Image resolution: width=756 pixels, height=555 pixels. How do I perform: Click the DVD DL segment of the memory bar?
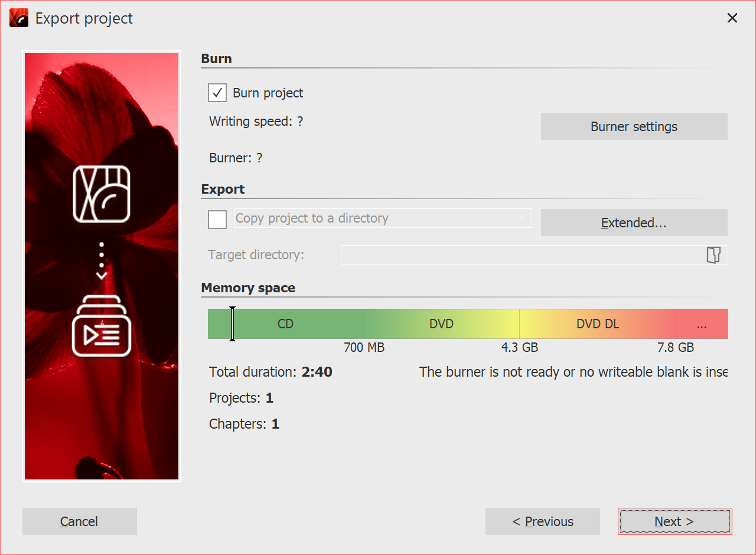(597, 324)
